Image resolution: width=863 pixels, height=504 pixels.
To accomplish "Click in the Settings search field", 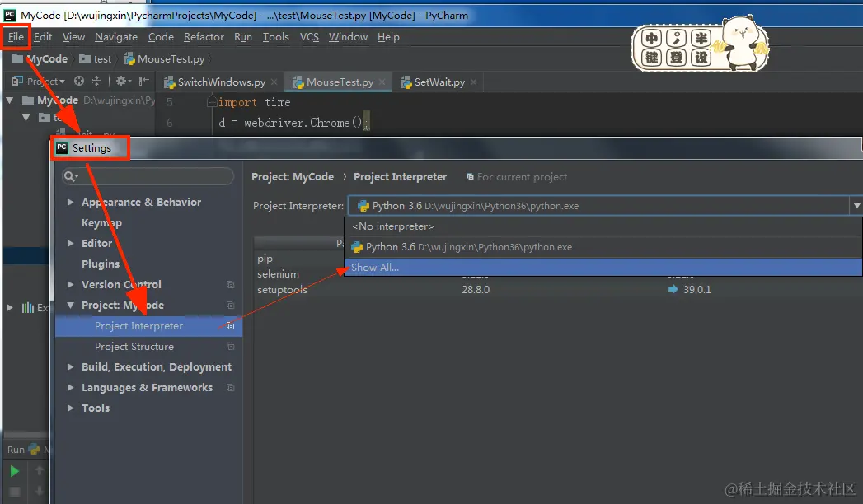I will (148, 176).
